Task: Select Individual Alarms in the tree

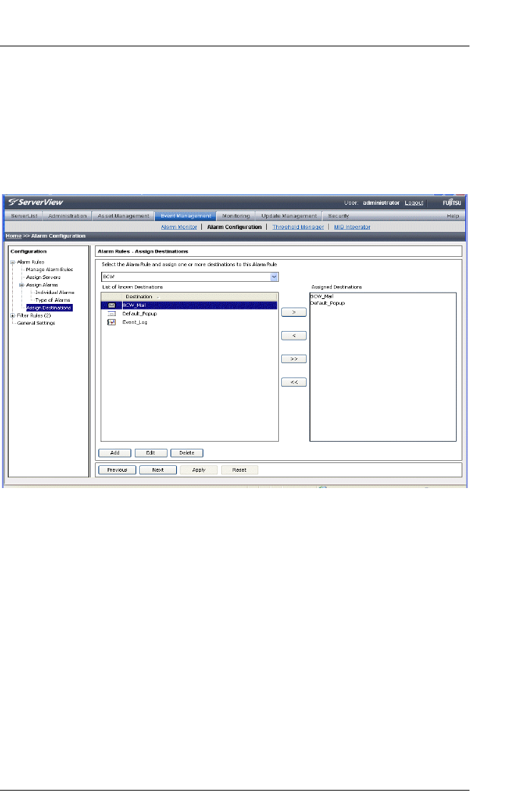Action: point(55,293)
